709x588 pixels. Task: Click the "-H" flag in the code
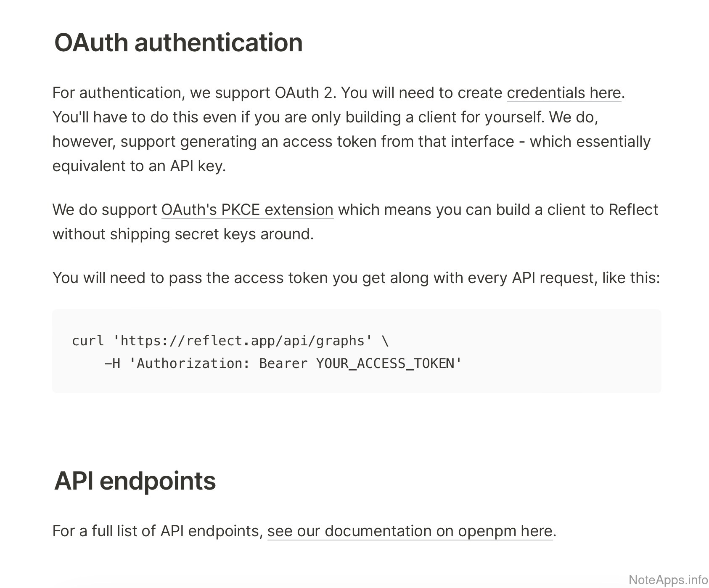(x=112, y=363)
